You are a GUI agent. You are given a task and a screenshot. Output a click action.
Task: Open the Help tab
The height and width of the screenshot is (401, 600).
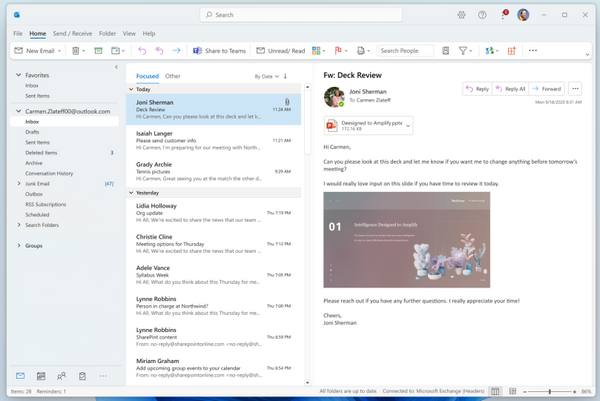pyautogui.click(x=149, y=34)
